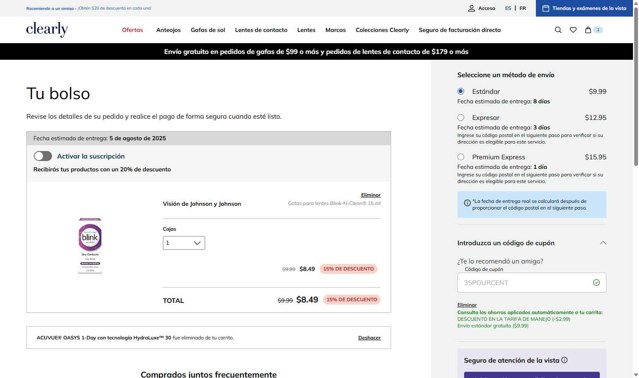Open the Lentes de contacto menu
The width and height of the screenshot is (639, 378).
[x=261, y=30]
